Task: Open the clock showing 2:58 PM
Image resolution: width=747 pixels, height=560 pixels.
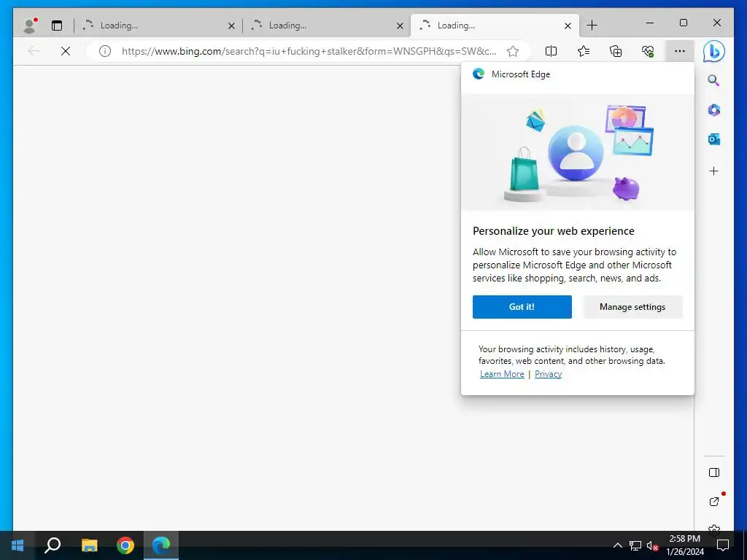Action: [x=685, y=545]
